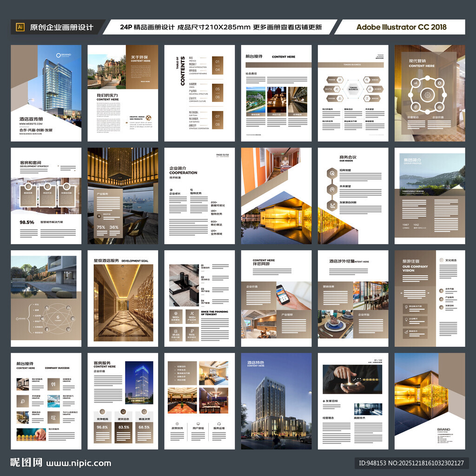Open the 酒店涉外经营 page thumbnail

[353, 298]
